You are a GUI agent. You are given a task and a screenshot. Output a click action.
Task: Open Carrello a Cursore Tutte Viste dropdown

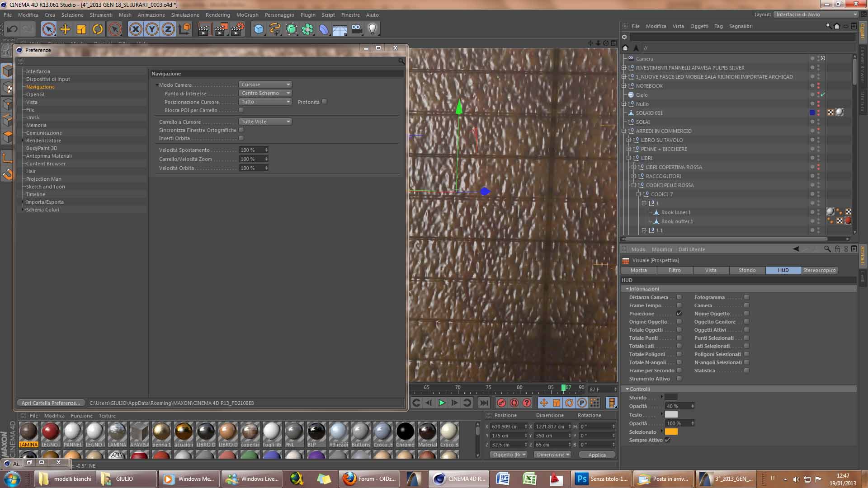(265, 122)
